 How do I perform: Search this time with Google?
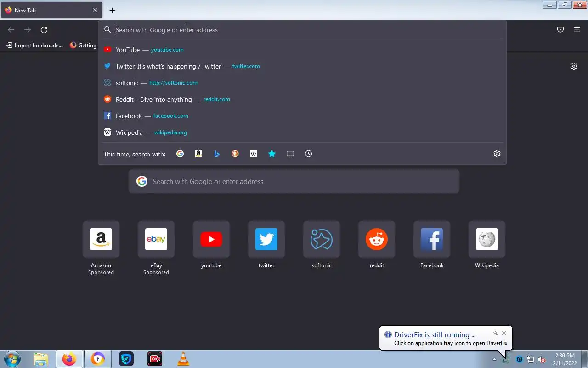click(x=180, y=154)
